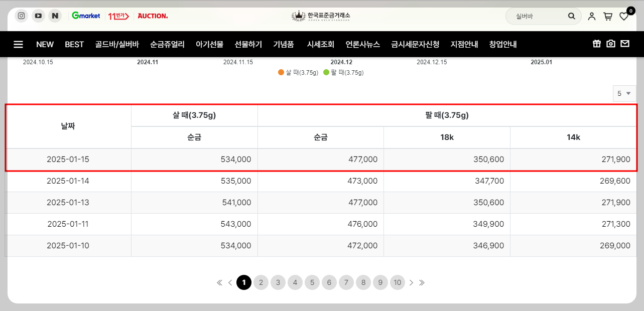Click the search magnifier icon

(x=572, y=16)
